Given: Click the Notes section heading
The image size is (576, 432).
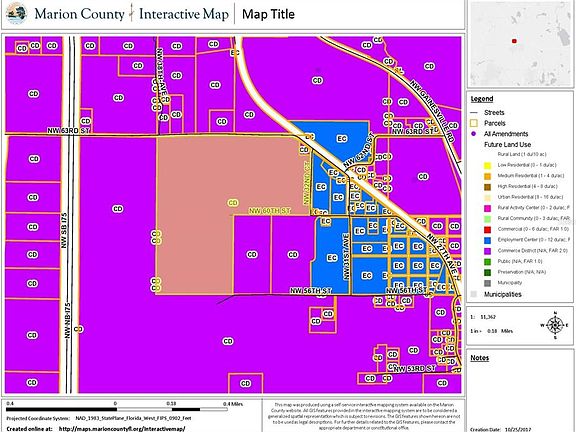Looking at the screenshot, I should 480,358.
